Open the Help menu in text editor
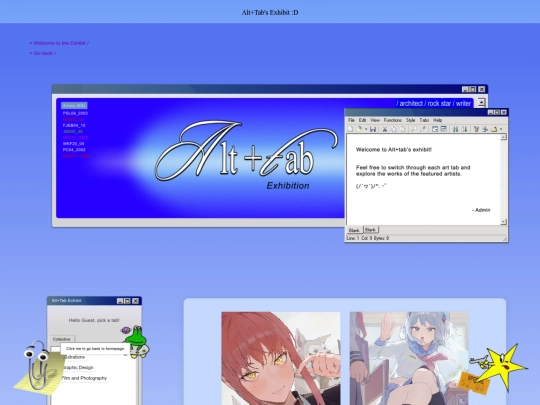The width and height of the screenshot is (540, 405). point(437,120)
